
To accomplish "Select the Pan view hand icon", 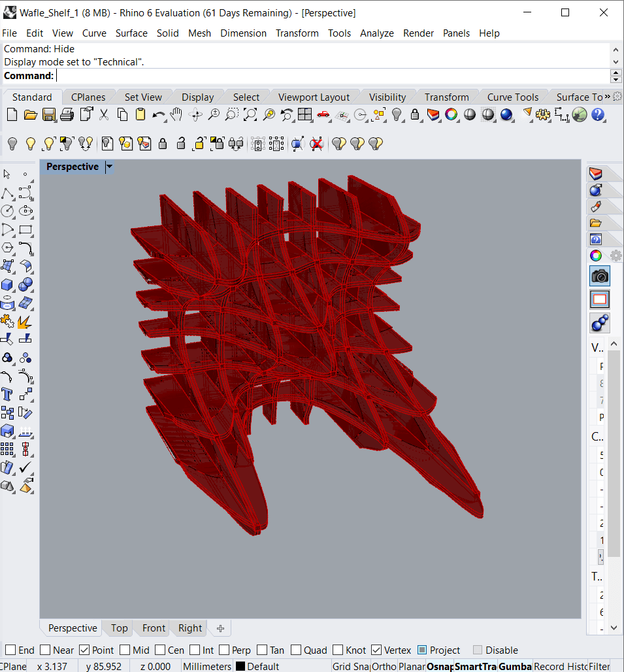I will click(x=176, y=115).
